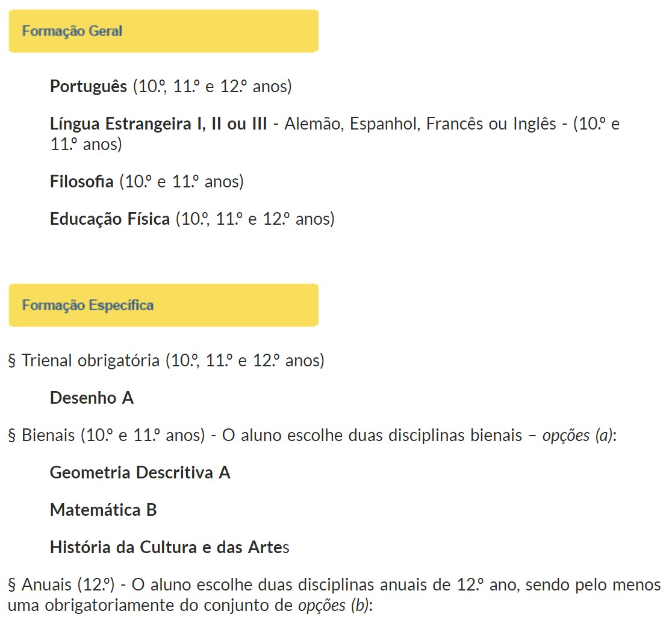The width and height of the screenshot is (672, 620).
Task: Click the Trienal obrigatória section line
Action: click(166, 360)
